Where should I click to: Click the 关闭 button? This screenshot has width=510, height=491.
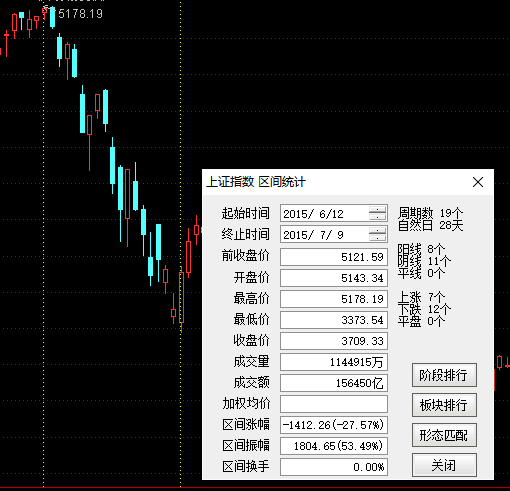444,465
